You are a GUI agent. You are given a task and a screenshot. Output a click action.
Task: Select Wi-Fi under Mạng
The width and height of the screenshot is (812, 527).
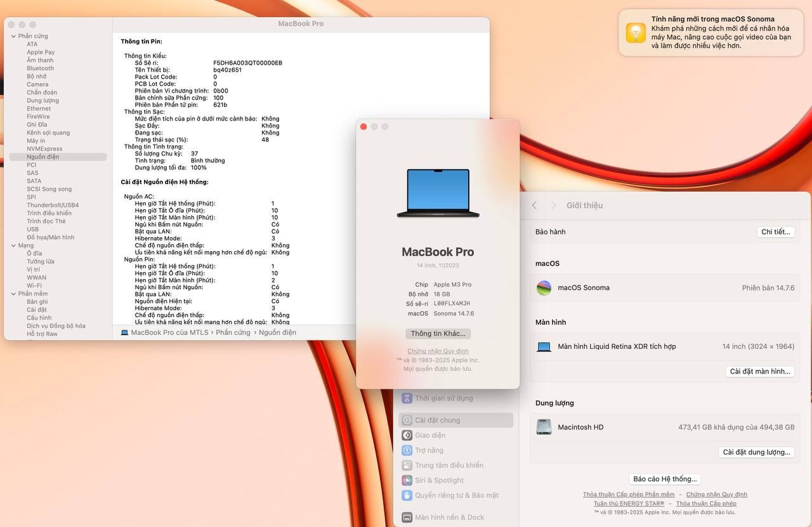coord(34,285)
